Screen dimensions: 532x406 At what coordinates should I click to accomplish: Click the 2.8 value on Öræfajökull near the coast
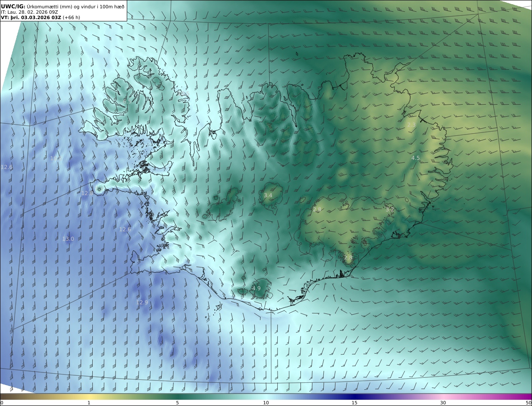coord(348,258)
